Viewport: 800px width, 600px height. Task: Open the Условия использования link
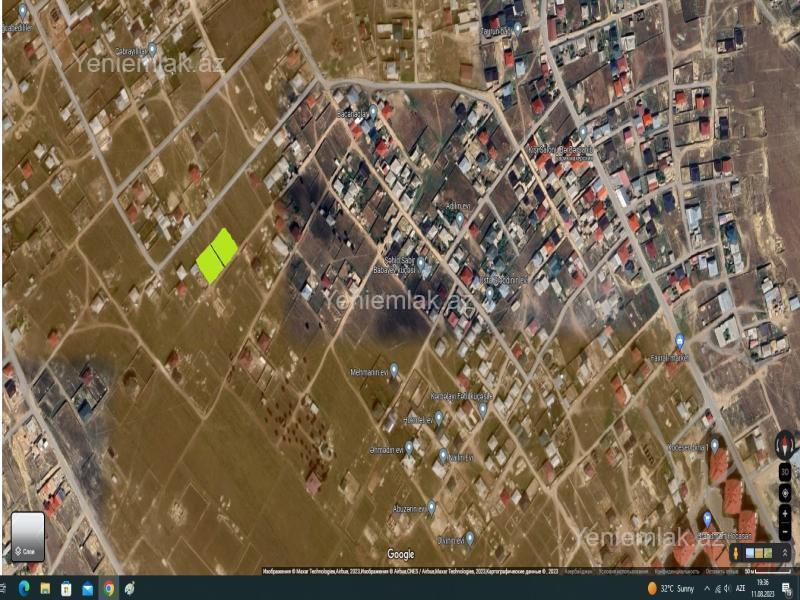pyautogui.click(x=623, y=571)
